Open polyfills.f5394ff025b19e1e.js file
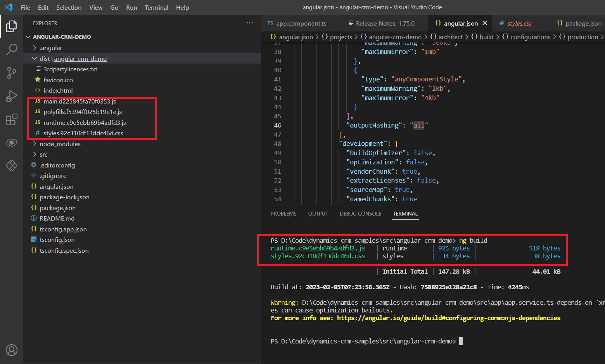Viewport: 605px width, 364px height. (x=83, y=112)
